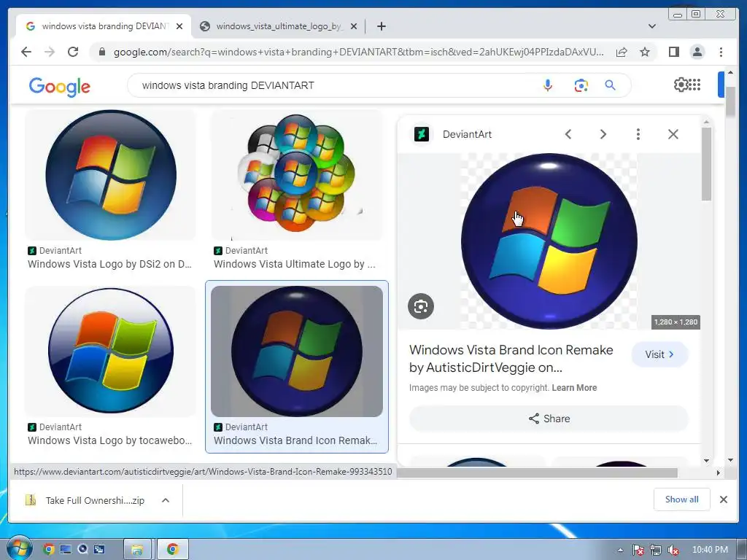Click Lens search-inside-image button on preview
Image resolution: width=747 pixels, height=560 pixels.
click(421, 306)
